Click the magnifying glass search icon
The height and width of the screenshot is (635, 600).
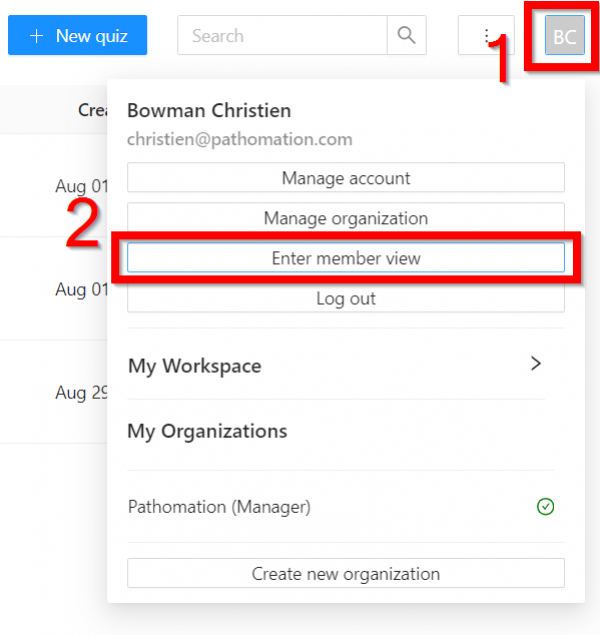(x=406, y=36)
